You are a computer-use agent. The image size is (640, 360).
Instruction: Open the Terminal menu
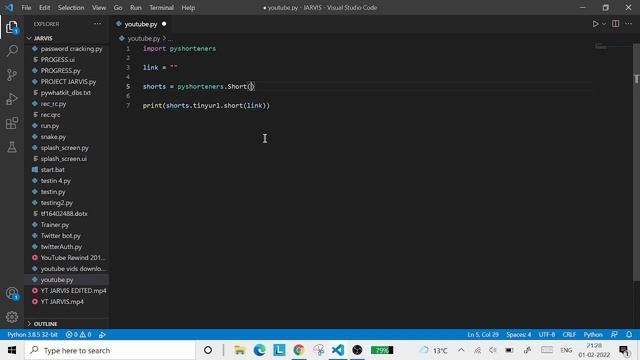(161, 8)
